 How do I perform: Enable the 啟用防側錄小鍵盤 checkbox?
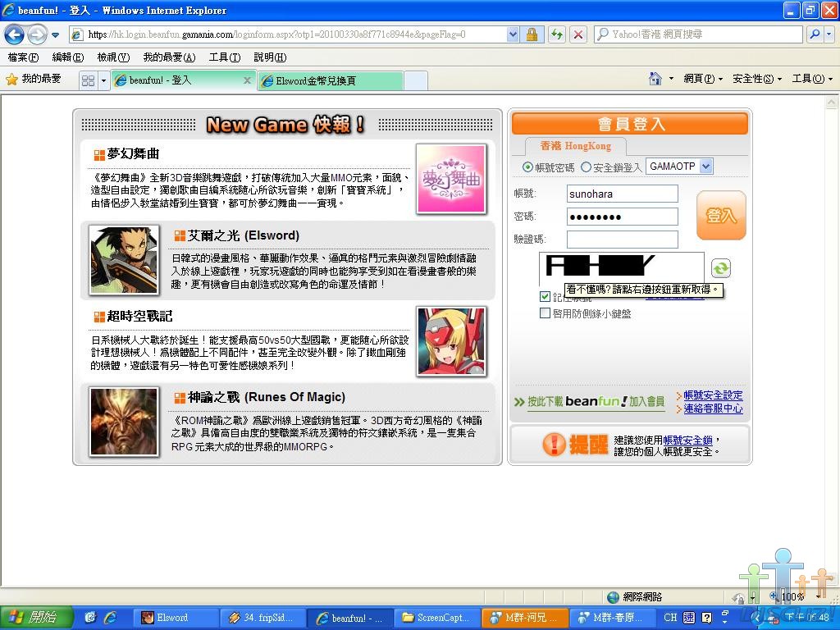(x=546, y=313)
